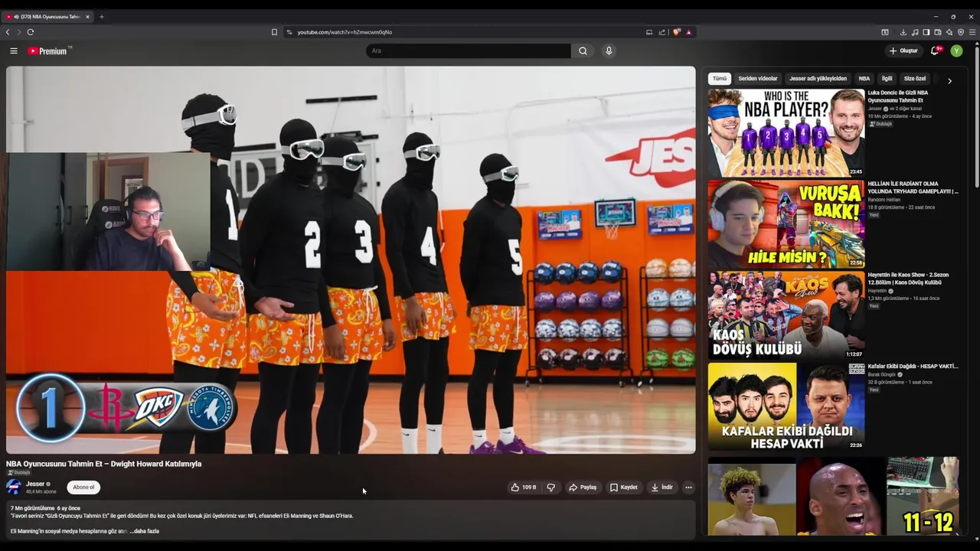Click the YouTube search field Ara
Viewport: 980px width, 551px height.
(x=468, y=51)
